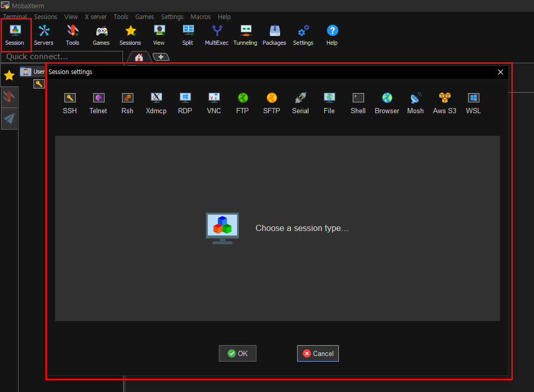The image size is (534, 392).
Task: Open the star favorites sidebar tab
Action: [9, 75]
